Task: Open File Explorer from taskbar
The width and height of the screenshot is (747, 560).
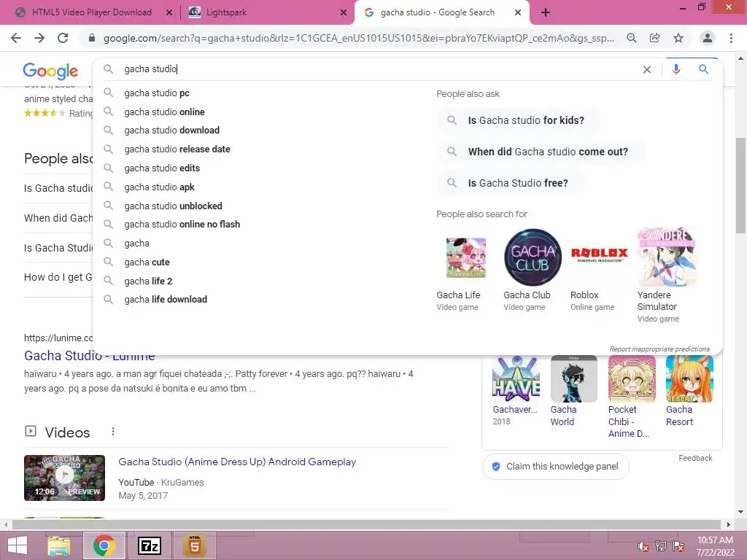Action: click(x=59, y=545)
